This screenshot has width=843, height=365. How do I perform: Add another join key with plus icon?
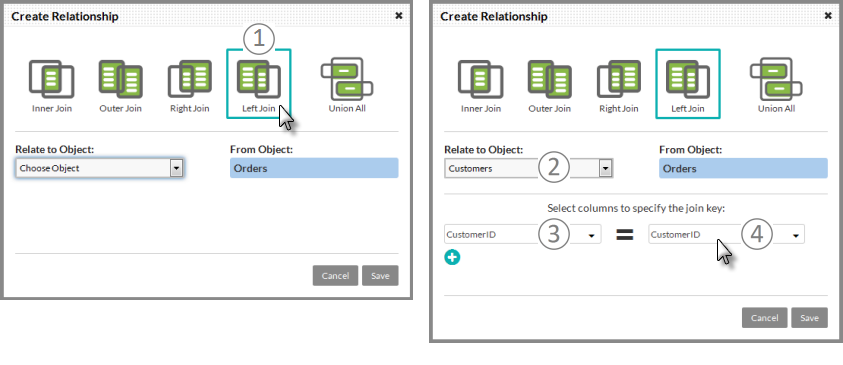pyautogui.click(x=452, y=257)
